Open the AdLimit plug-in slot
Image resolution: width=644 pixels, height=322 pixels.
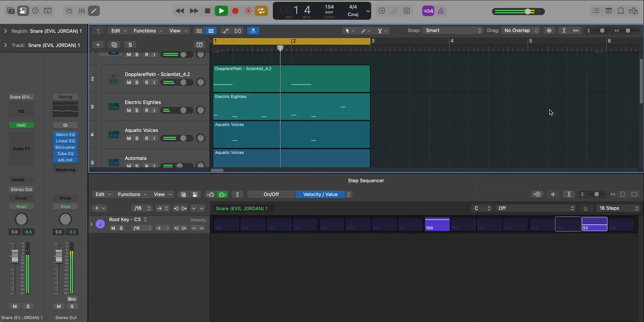tap(65, 160)
